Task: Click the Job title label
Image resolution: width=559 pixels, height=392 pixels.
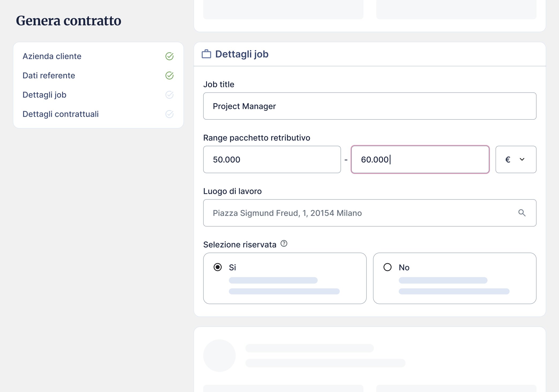Action: [x=219, y=84]
